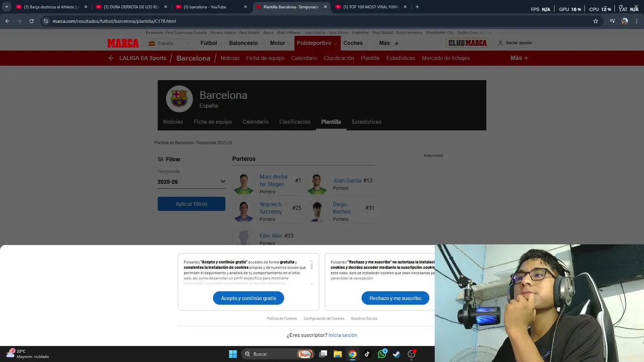Open Estadísticas tab in black header
This screenshot has height=362, width=644.
pos(366,122)
